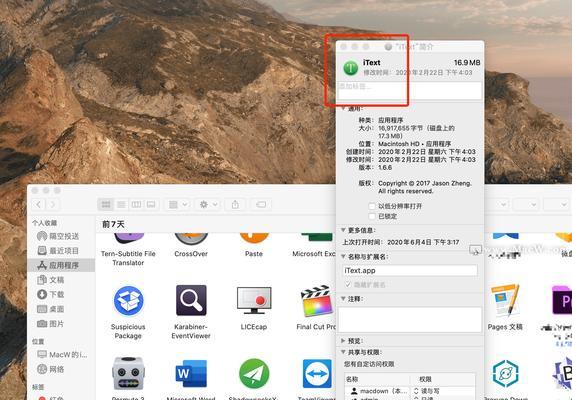
Task: Switch Finder to list view
Action: tap(121, 204)
